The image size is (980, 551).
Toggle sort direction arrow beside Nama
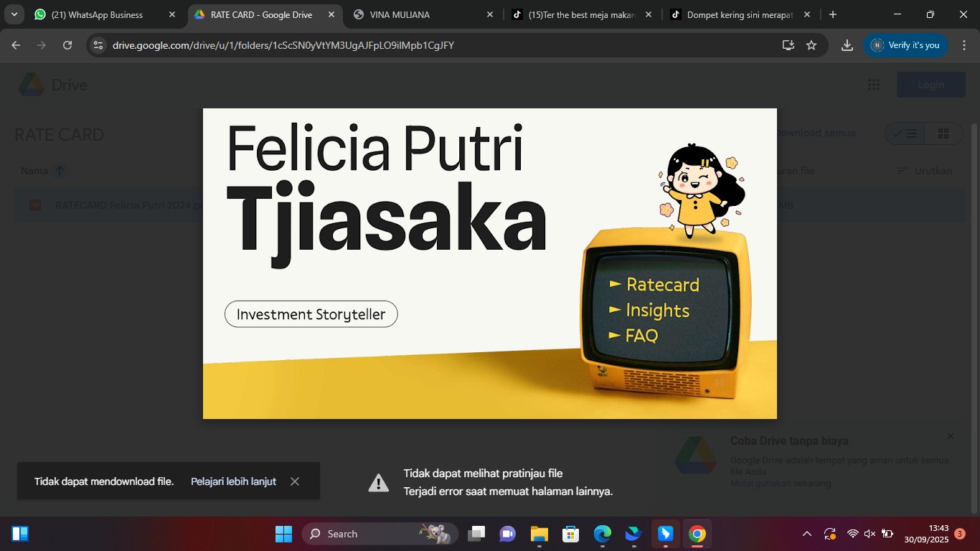(x=60, y=171)
